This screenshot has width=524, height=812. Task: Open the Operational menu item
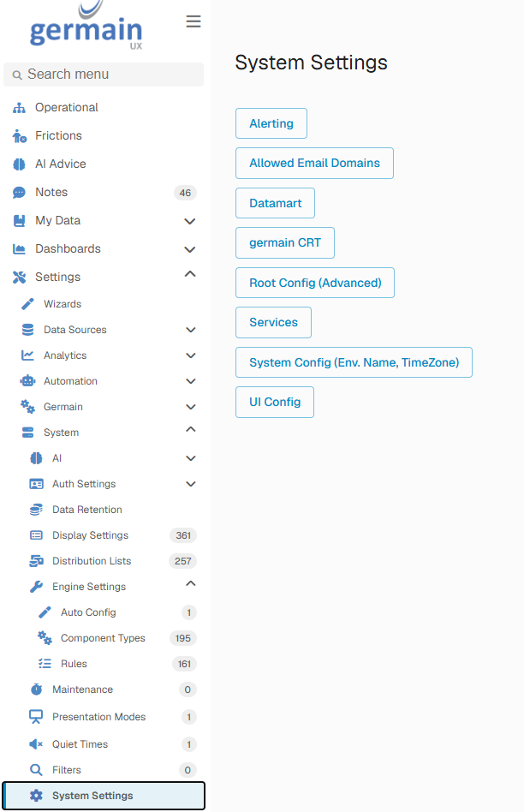[x=104, y=108]
